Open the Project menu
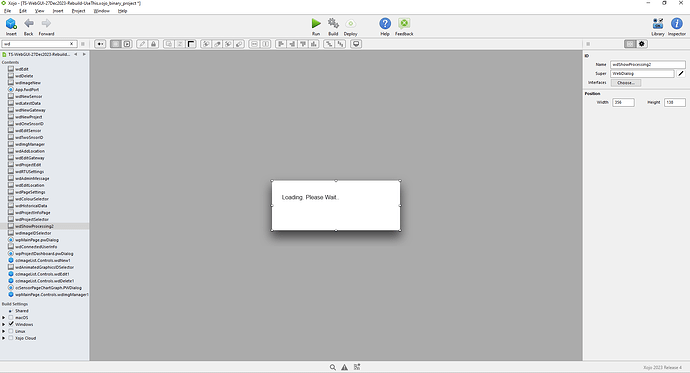Screen dimensions: 690x373 78,11
